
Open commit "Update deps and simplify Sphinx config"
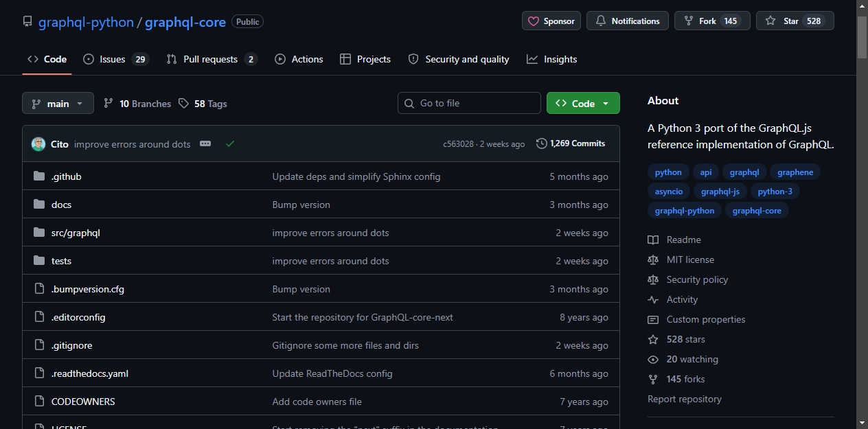pos(356,176)
